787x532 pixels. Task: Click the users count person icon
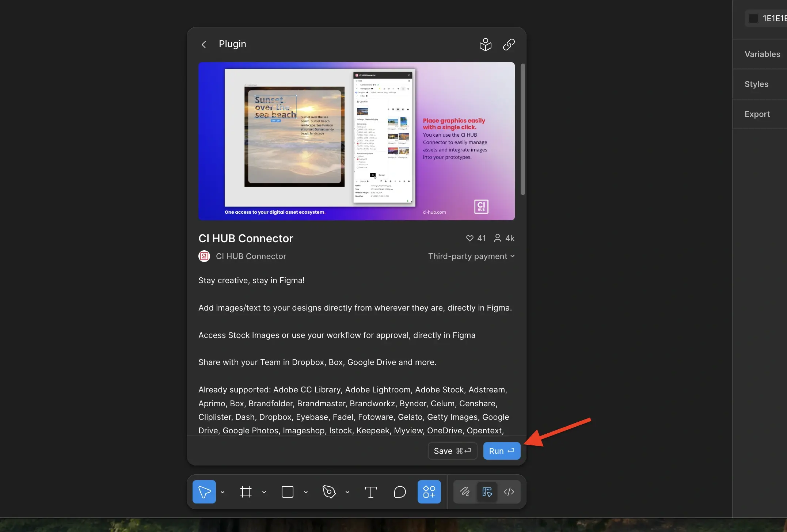coord(497,238)
